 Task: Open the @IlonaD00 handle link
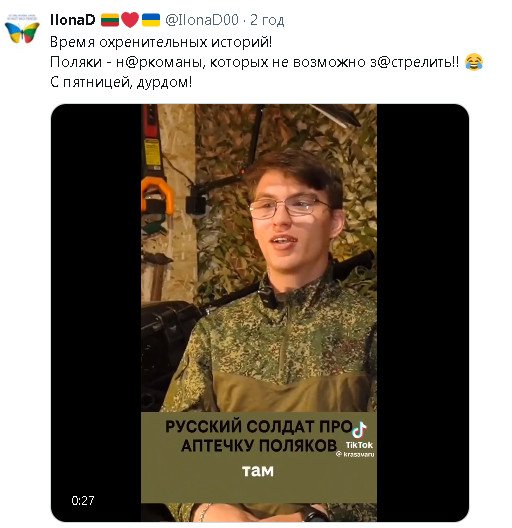[202, 20]
